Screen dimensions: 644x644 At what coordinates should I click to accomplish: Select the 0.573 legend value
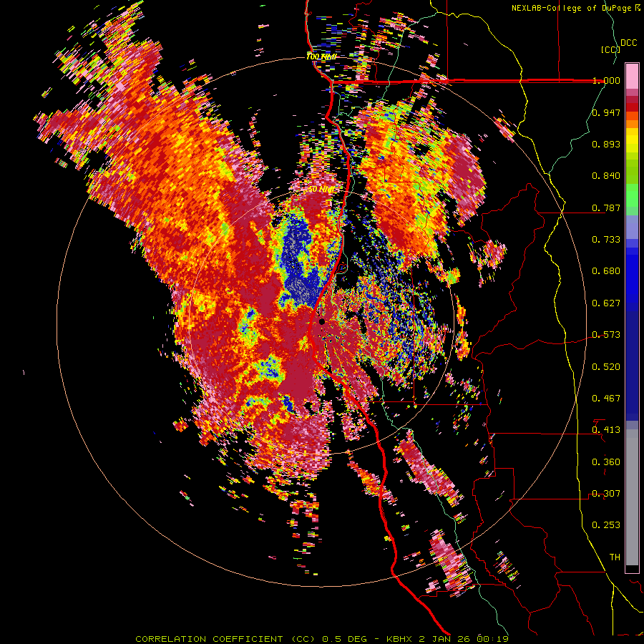pyautogui.click(x=606, y=335)
